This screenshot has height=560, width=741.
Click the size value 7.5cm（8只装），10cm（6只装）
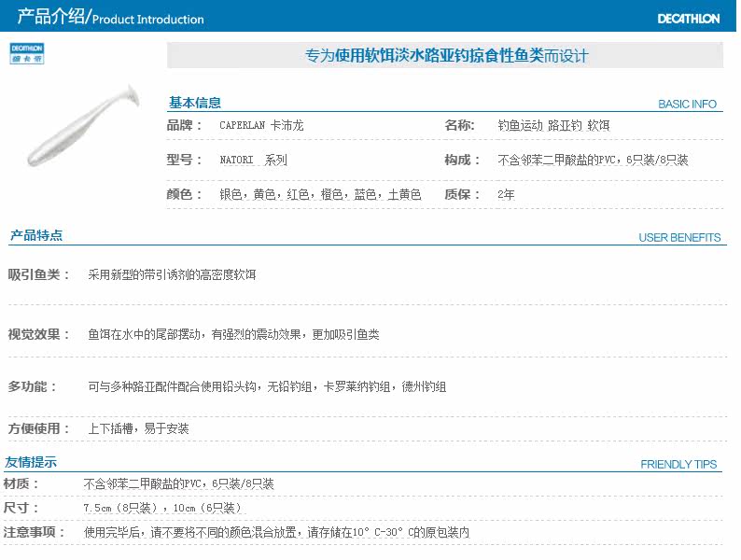[162, 508]
